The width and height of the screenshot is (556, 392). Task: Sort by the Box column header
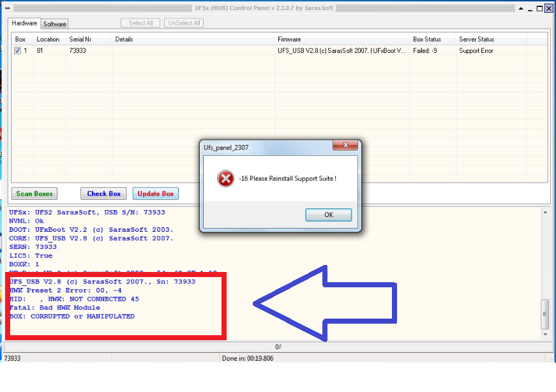pos(23,39)
